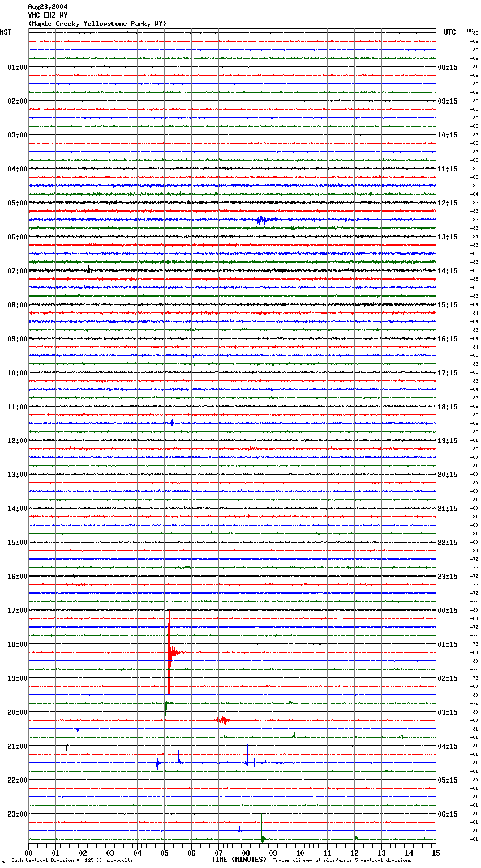
Task: Click the 04:15 UTC time label
Action: (x=448, y=746)
